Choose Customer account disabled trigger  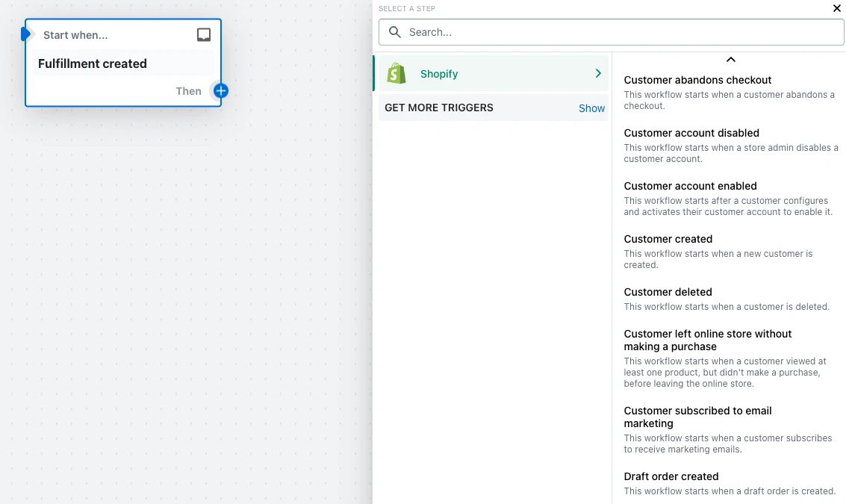point(691,133)
